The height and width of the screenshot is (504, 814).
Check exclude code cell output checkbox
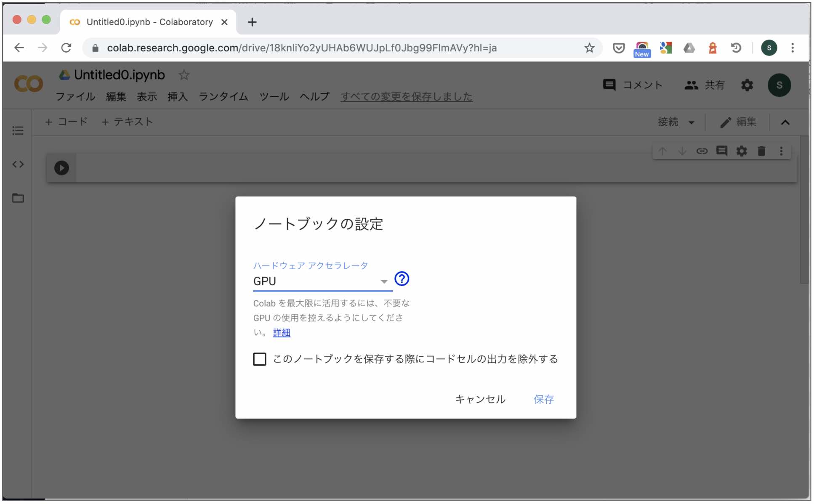tap(260, 359)
